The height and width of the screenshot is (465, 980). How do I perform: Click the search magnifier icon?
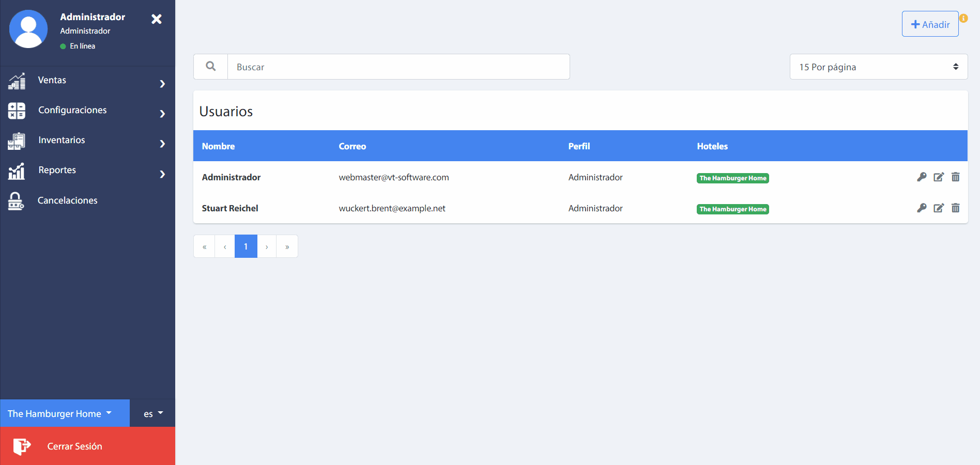211,67
